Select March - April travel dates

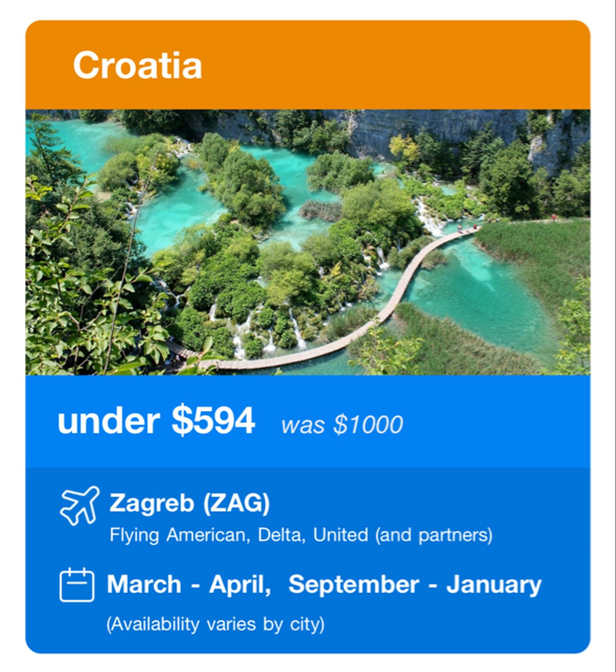coord(189,585)
